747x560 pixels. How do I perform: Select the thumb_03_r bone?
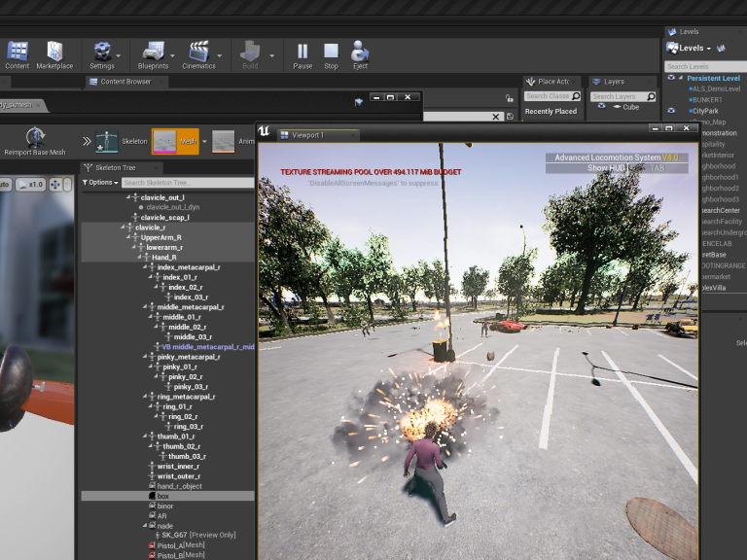(187, 456)
